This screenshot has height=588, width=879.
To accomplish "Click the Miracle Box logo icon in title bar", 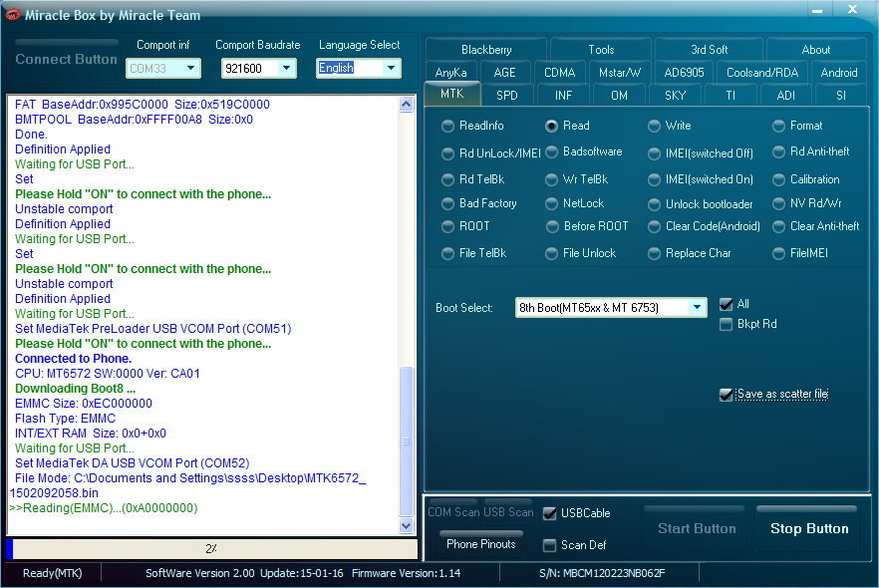I will point(13,15).
